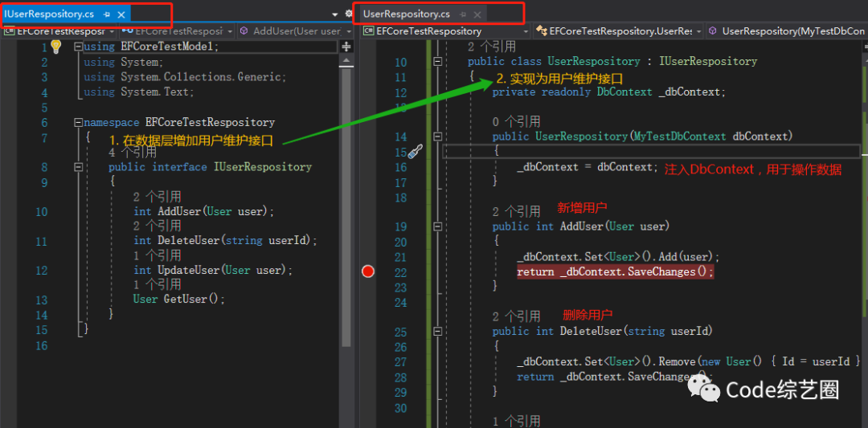
Task: Collapse the IUserRespository interface block
Action: (78, 167)
